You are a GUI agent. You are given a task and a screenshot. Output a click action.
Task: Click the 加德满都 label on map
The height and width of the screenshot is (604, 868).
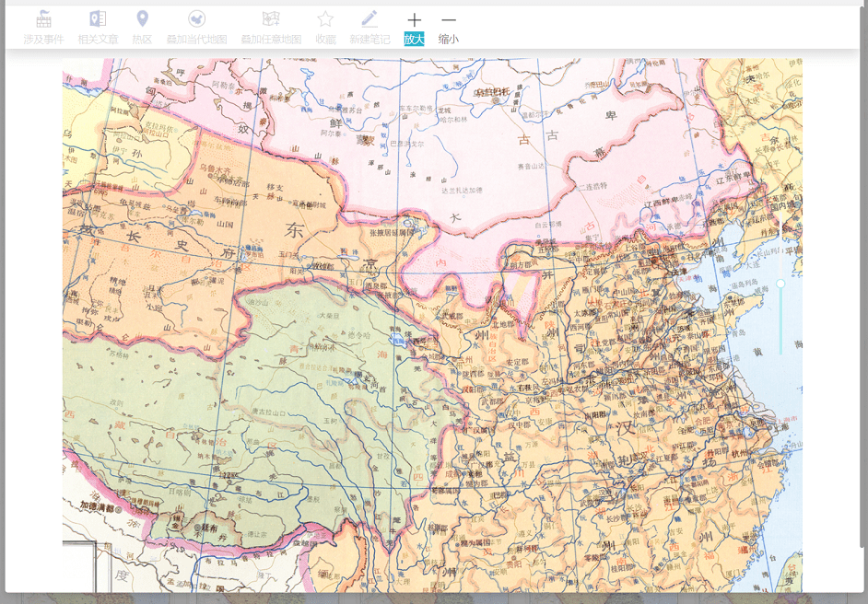pos(97,505)
